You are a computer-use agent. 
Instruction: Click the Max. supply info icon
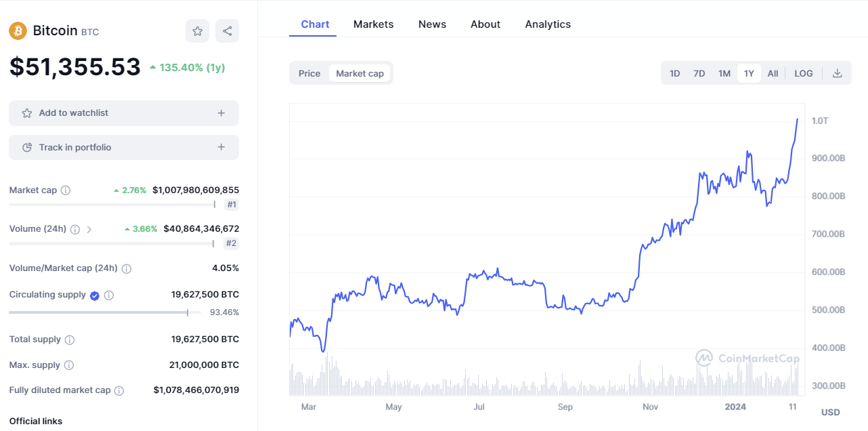click(x=69, y=365)
